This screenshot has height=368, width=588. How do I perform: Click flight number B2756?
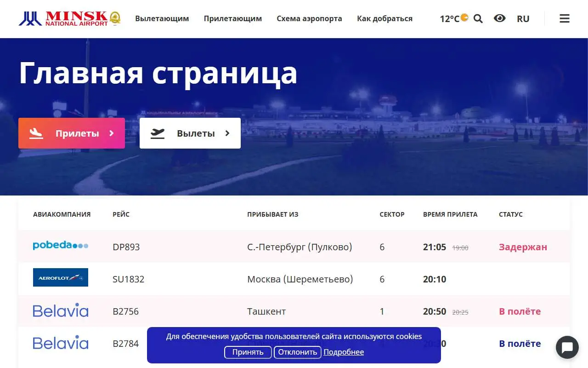click(125, 311)
